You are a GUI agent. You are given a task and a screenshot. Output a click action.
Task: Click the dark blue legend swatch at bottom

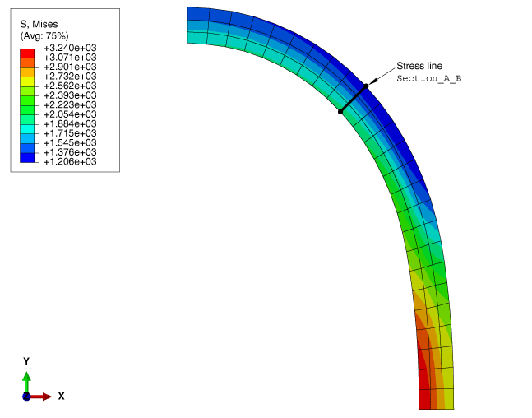coord(26,156)
